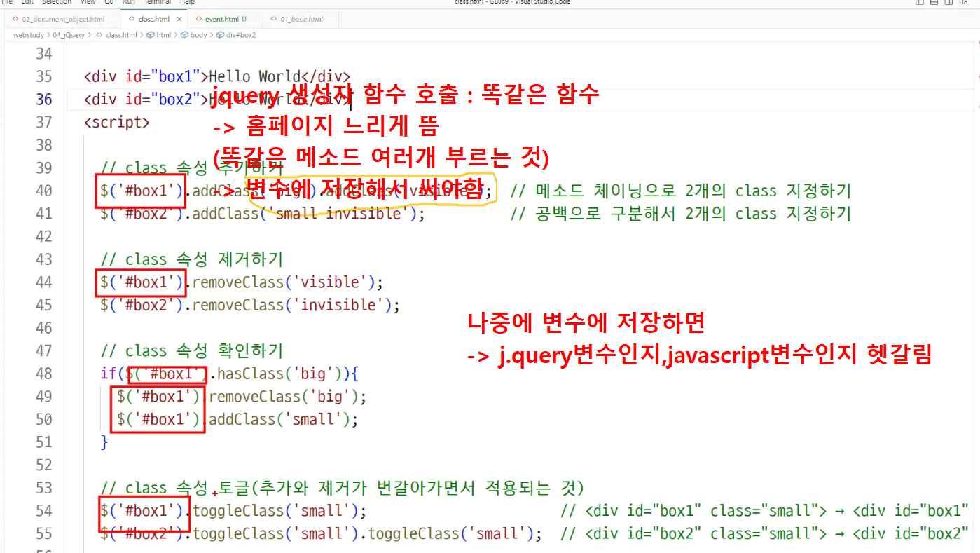
Task: Open the Run menu
Action: [x=129, y=2]
